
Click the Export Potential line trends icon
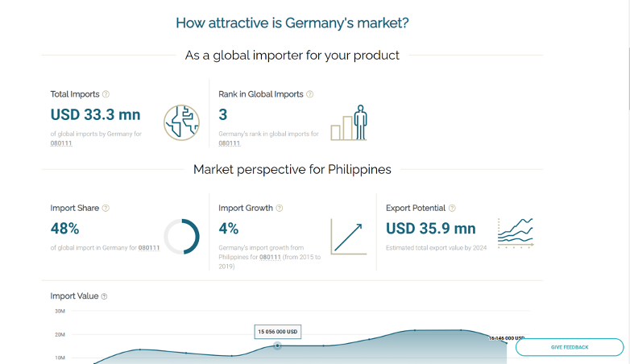[516, 234]
